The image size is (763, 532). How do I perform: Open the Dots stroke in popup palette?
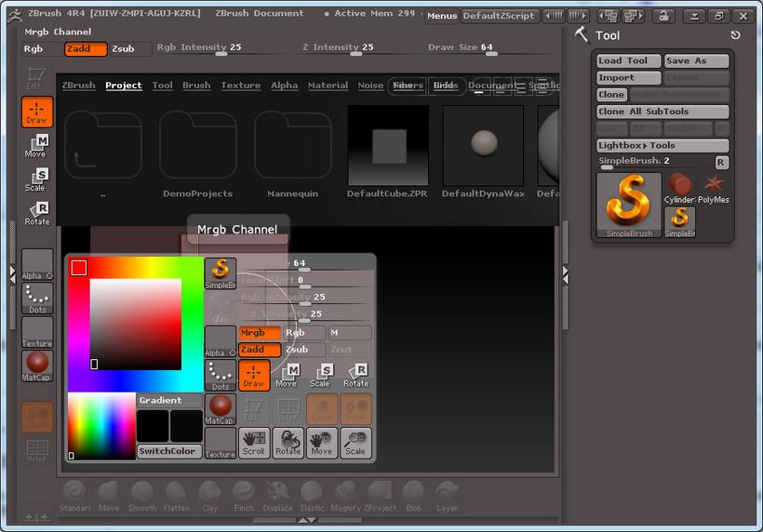point(221,376)
